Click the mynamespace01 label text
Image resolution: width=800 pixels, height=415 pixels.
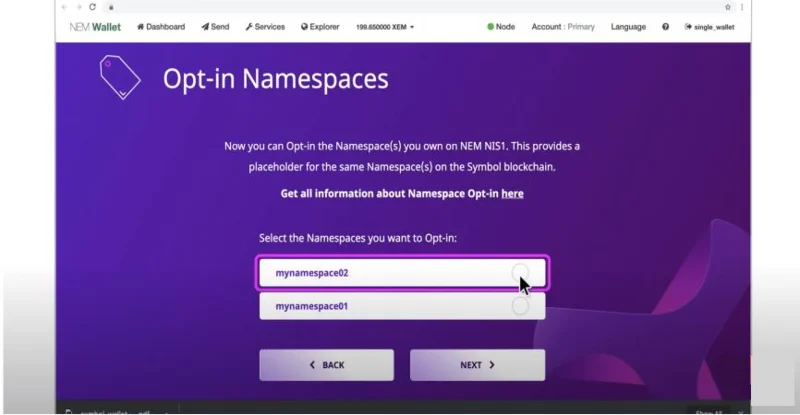312,306
